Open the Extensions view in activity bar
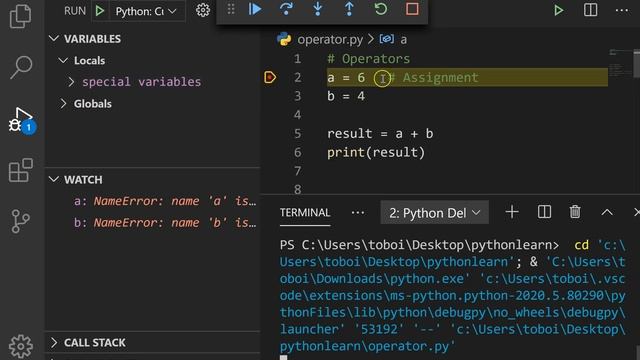 [x=20, y=170]
